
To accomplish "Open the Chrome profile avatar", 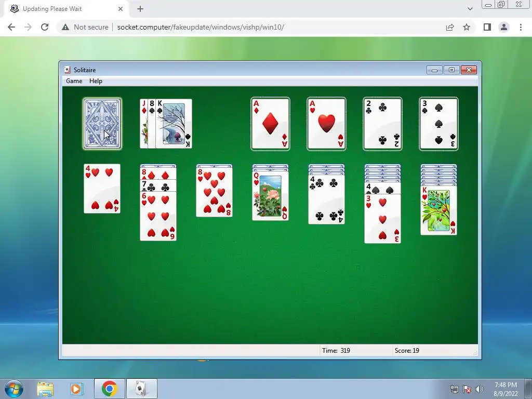I will [504, 27].
